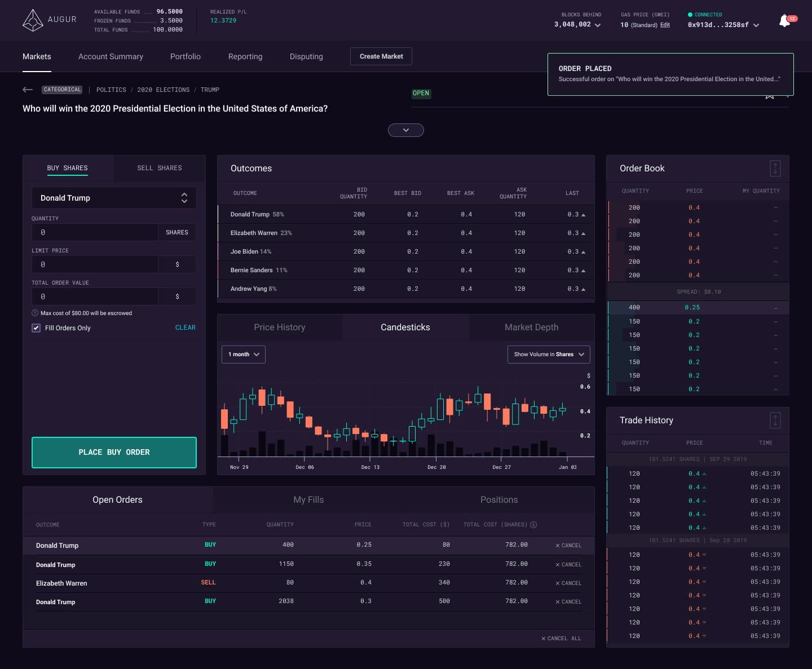Expand market details with chevron pill
The height and width of the screenshot is (669, 812).
[x=406, y=130]
